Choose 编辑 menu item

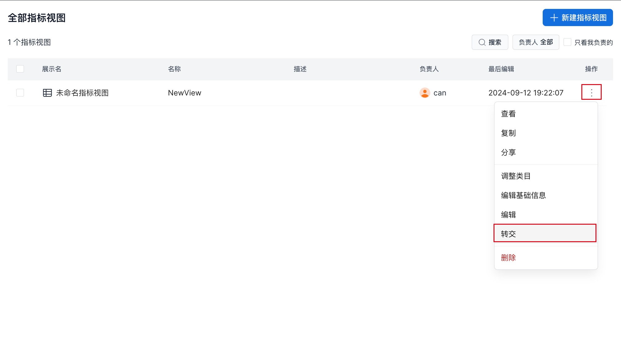click(x=508, y=215)
